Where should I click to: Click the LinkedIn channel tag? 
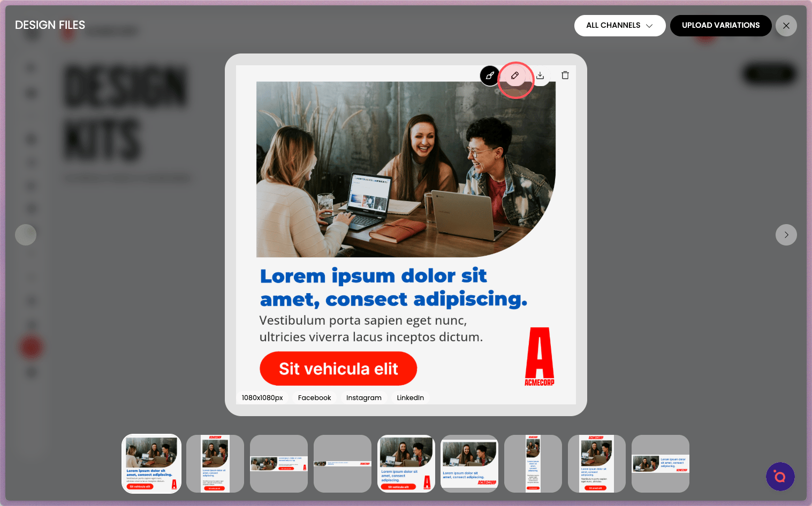tap(411, 397)
